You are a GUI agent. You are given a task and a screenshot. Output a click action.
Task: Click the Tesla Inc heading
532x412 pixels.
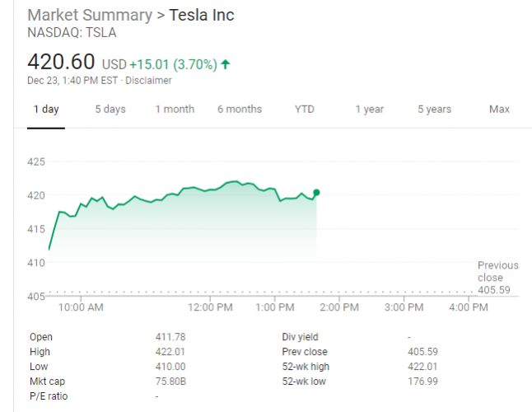(x=202, y=16)
